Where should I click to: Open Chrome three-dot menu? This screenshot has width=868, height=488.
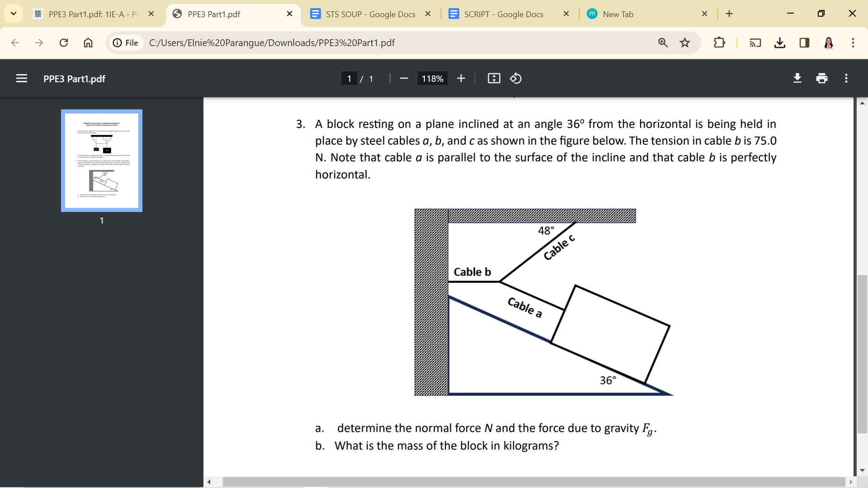(x=853, y=42)
